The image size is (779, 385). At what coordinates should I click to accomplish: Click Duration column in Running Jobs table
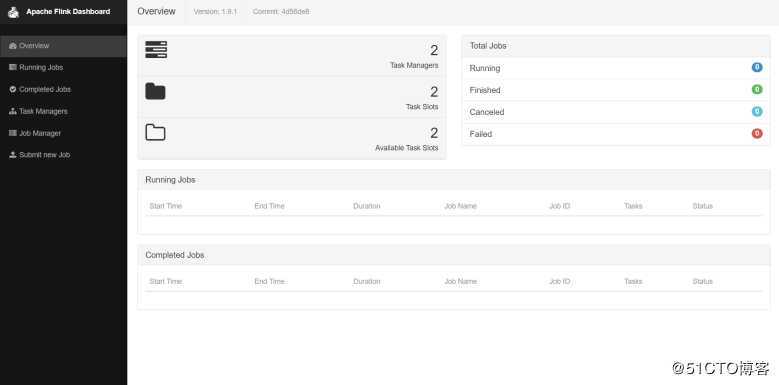point(367,206)
